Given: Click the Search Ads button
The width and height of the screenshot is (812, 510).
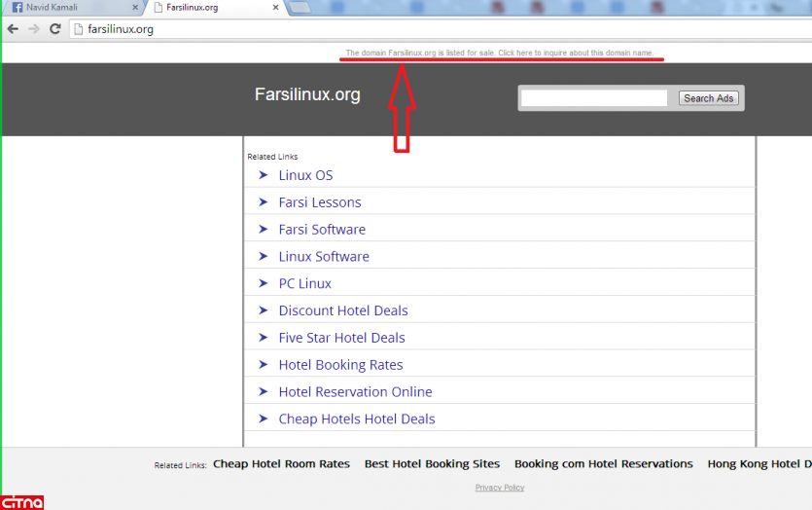Looking at the screenshot, I should 708,98.
